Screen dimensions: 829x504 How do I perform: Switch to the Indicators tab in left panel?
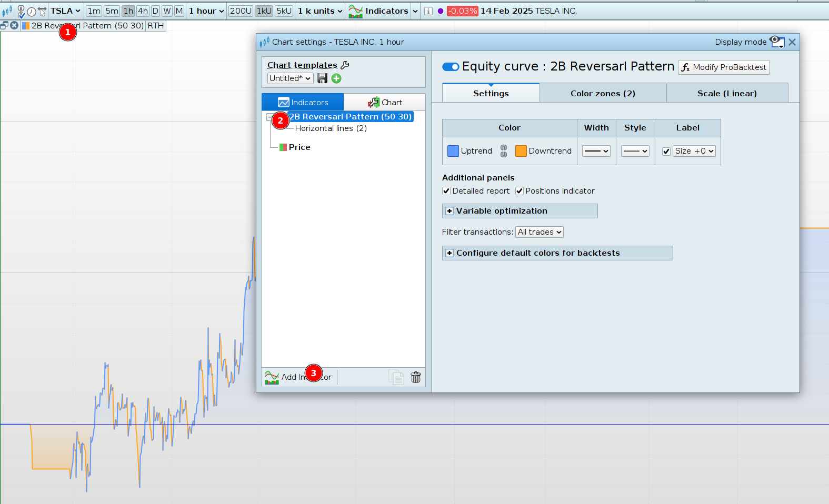coord(303,102)
